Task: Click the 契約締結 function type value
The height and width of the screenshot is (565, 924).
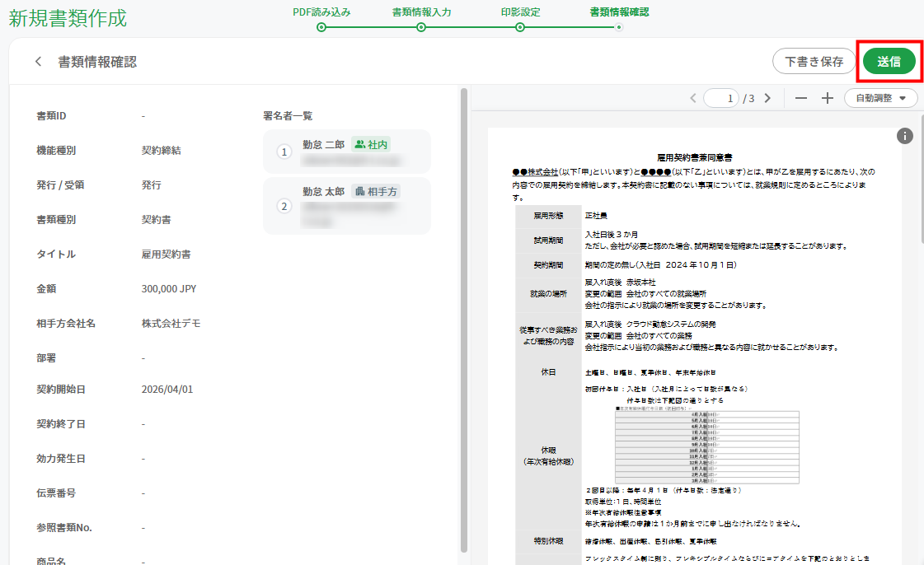Action: pos(161,151)
